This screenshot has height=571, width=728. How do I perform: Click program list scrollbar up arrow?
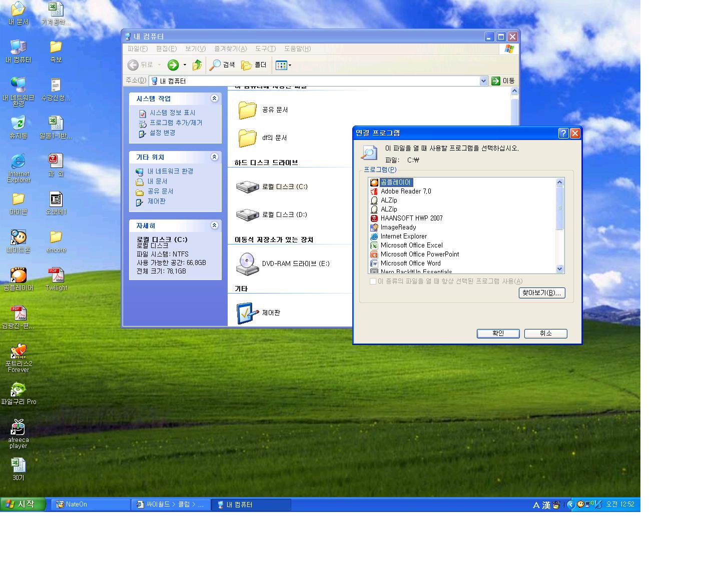tap(560, 182)
